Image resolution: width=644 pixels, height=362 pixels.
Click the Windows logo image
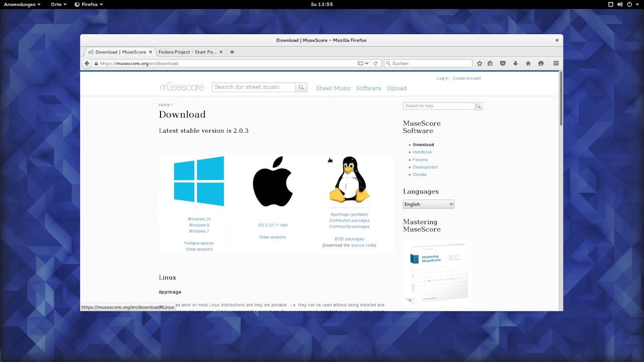[x=199, y=181]
